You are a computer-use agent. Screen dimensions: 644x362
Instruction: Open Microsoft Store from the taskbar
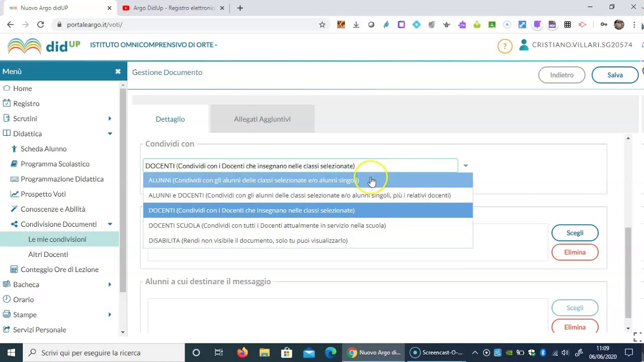[x=287, y=352]
